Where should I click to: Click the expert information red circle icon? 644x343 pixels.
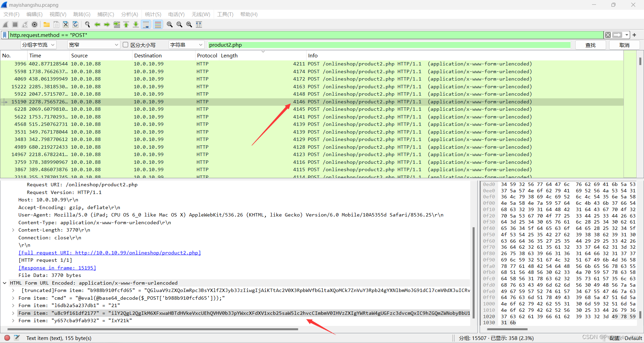[7, 338]
